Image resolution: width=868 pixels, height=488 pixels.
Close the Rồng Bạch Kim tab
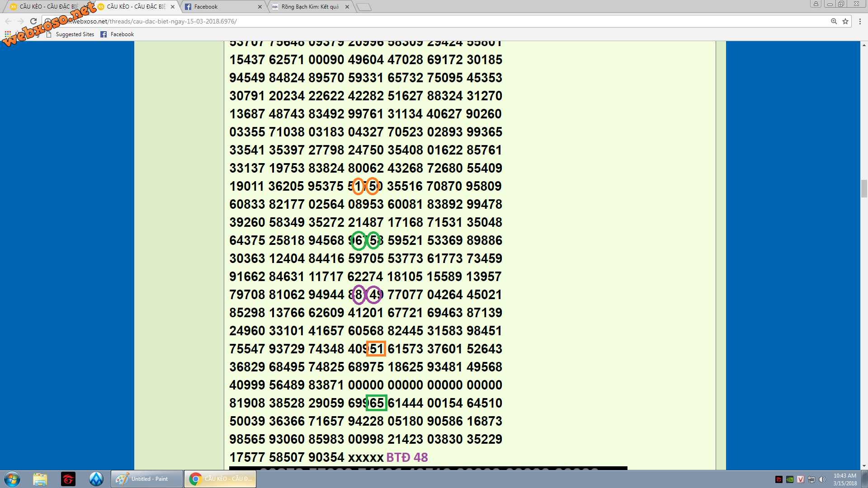tap(347, 7)
